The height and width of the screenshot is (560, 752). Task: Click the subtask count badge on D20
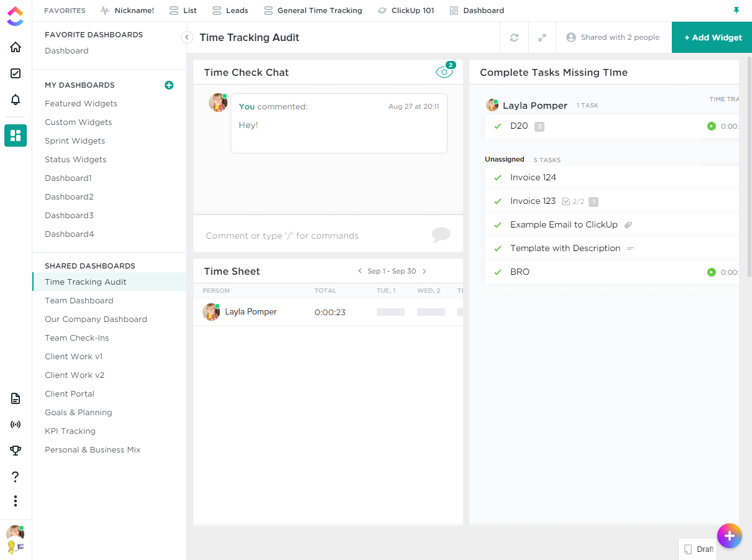[539, 127]
